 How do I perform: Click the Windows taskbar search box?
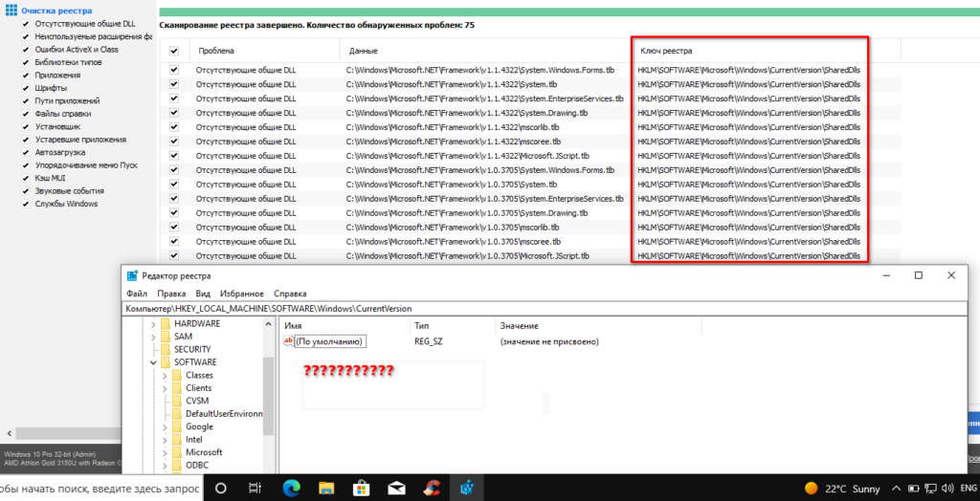(100, 488)
